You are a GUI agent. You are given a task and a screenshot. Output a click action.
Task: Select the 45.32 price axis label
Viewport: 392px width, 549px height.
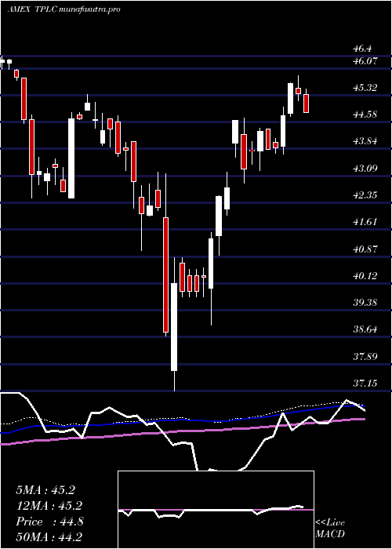point(365,88)
